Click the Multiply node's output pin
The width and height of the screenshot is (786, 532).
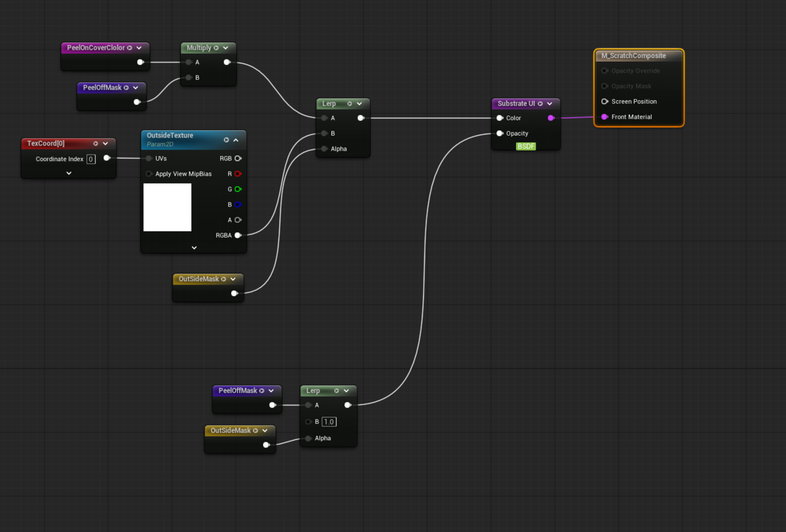tap(227, 62)
